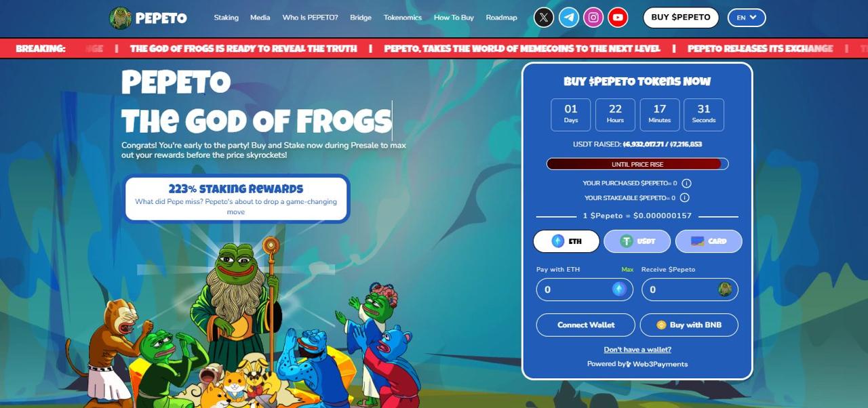Open the YouTube channel icon
The width and height of the screenshot is (868, 408).
coord(618,18)
